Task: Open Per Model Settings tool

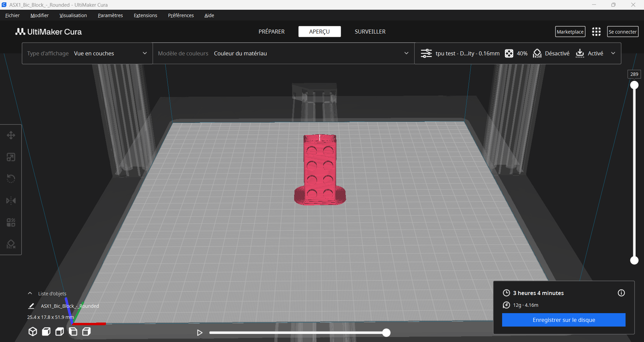Action: pyautogui.click(x=11, y=223)
